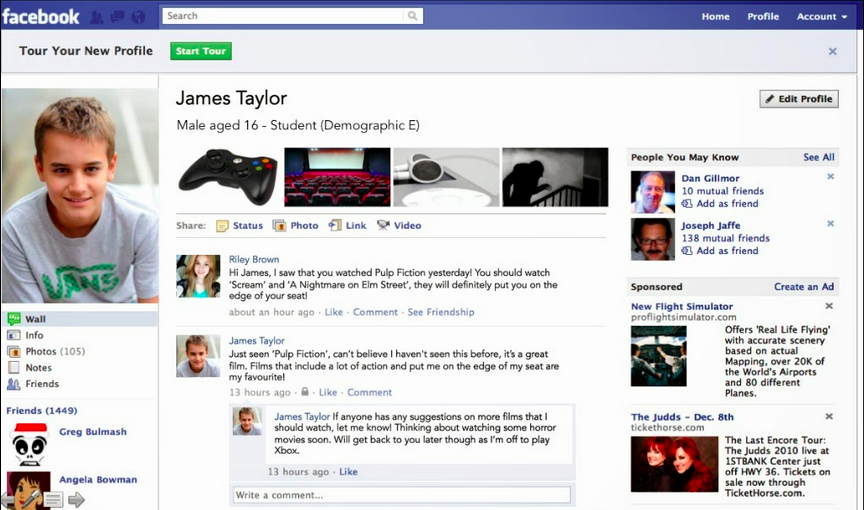Image resolution: width=864 pixels, height=510 pixels.
Task: Click the Write a comment field
Action: [402, 495]
